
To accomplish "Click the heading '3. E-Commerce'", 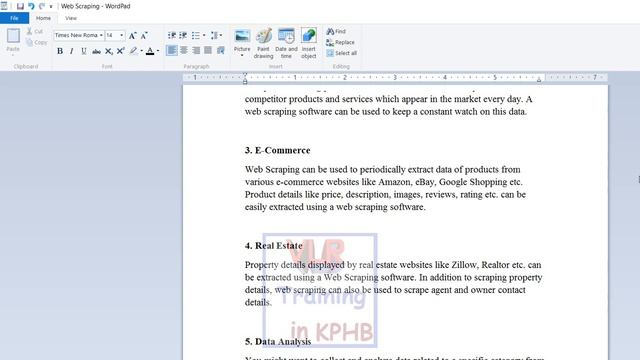I will pos(278,151).
